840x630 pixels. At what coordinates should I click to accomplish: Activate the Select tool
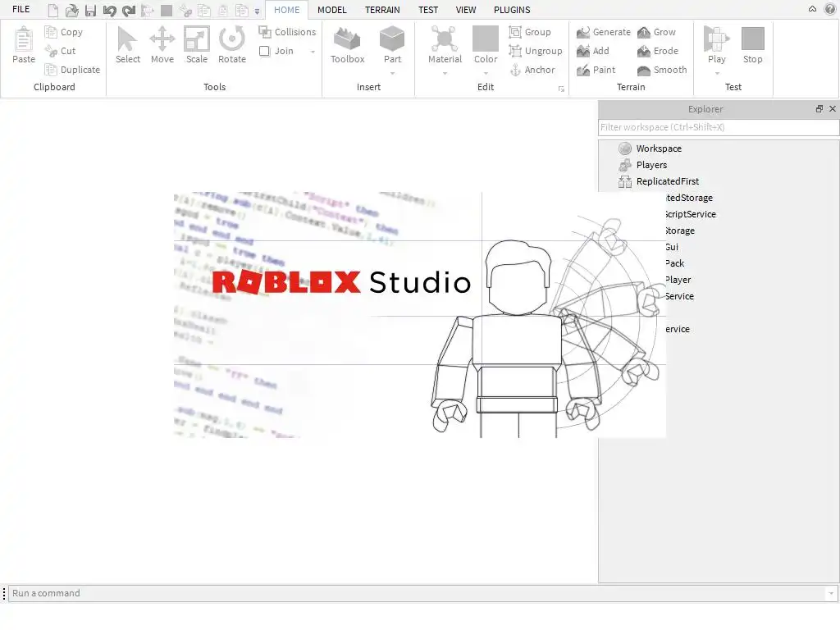tap(127, 46)
